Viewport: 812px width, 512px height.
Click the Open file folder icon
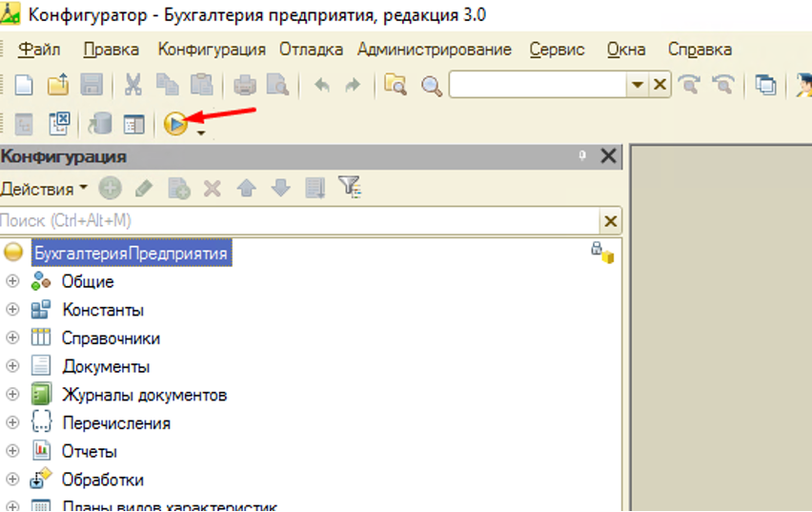pos(58,85)
